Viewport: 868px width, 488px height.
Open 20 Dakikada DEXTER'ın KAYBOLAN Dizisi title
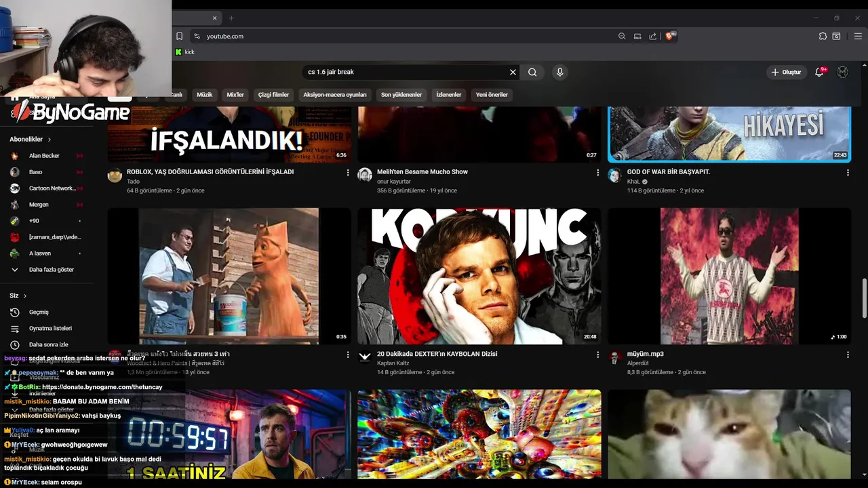click(x=437, y=354)
